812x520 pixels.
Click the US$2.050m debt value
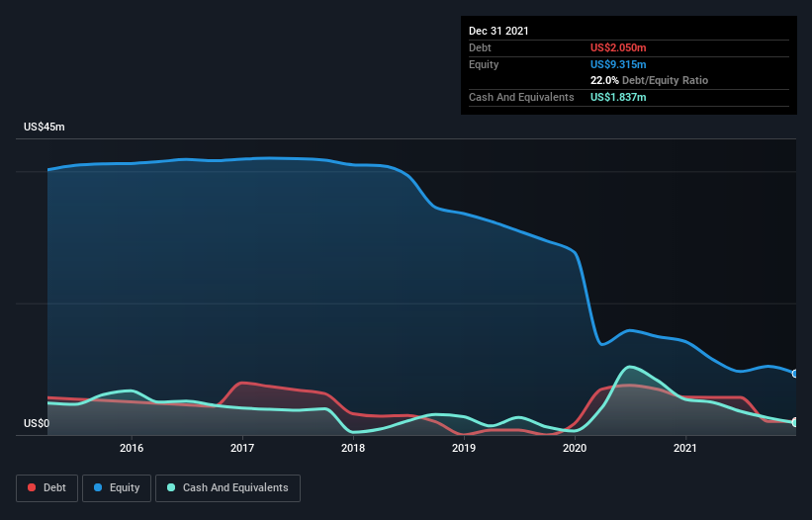[x=618, y=47]
